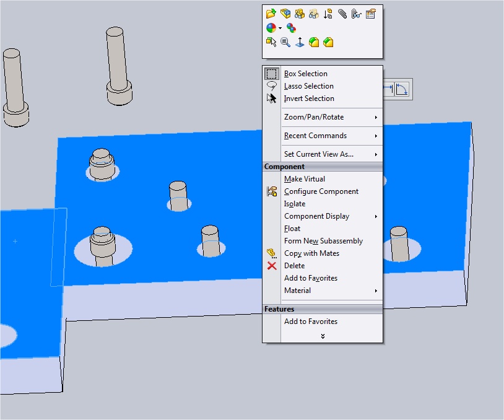Click the Normal To view icon
This screenshot has height=420, width=504.
300,42
